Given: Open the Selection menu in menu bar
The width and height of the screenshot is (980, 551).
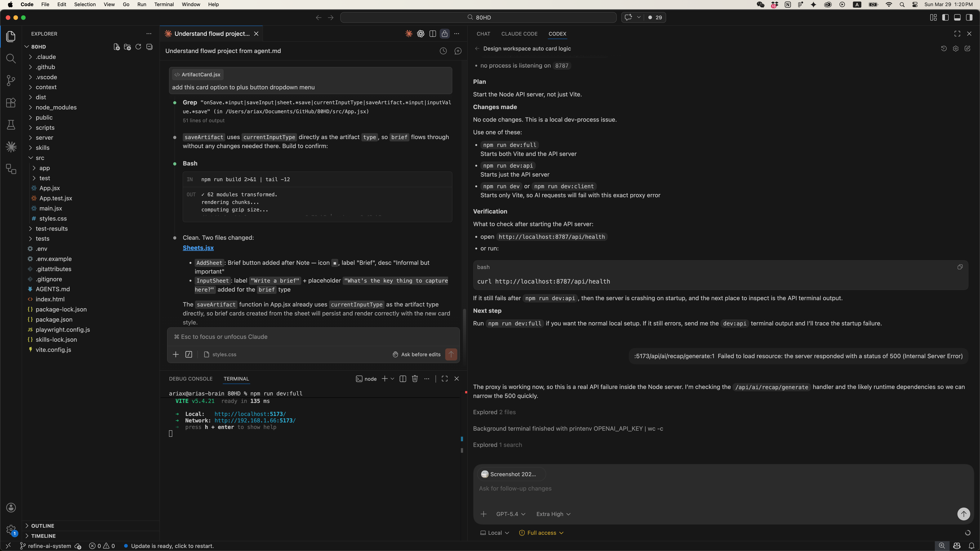Looking at the screenshot, I should tap(84, 5).
